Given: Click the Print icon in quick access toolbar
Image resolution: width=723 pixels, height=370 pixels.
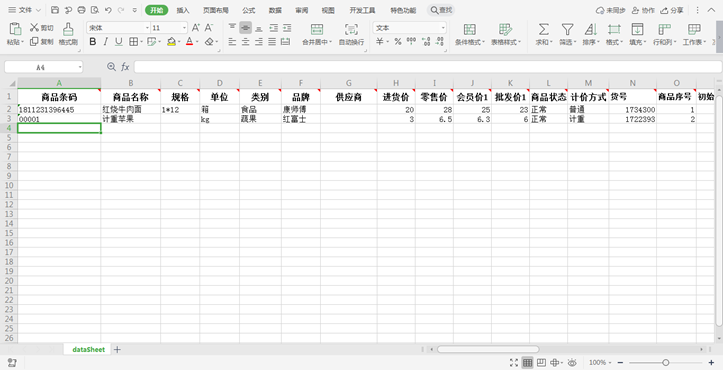Looking at the screenshot, I should [x=82, y=10].
